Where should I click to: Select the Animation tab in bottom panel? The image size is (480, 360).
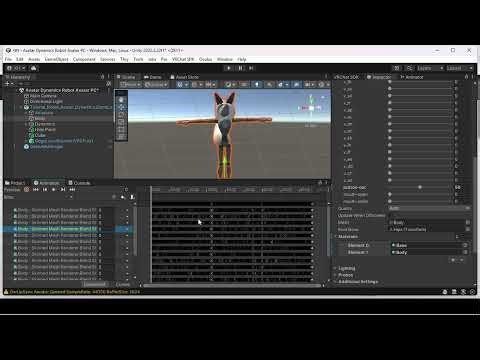(x=46, y=183)
